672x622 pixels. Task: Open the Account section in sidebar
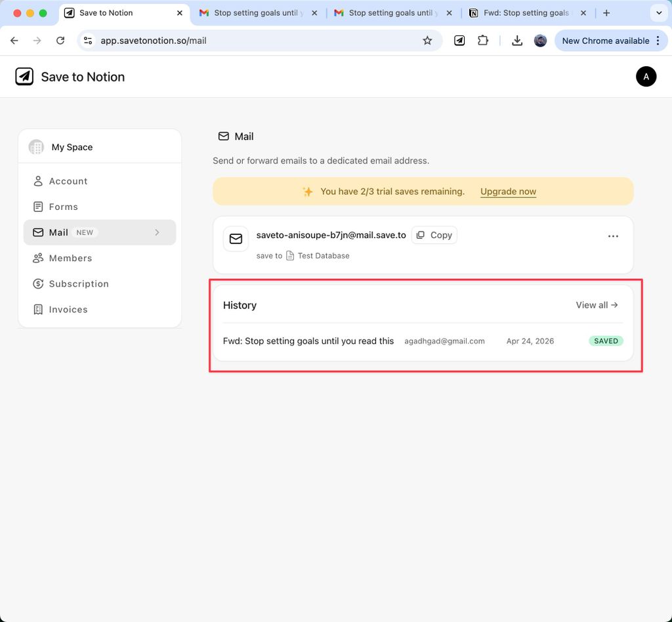[68, 181]
